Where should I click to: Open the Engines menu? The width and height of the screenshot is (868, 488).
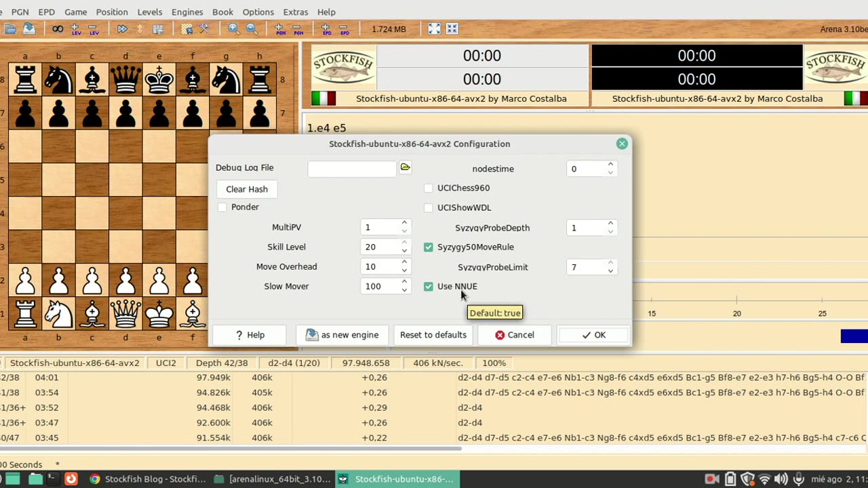point(187,12)
